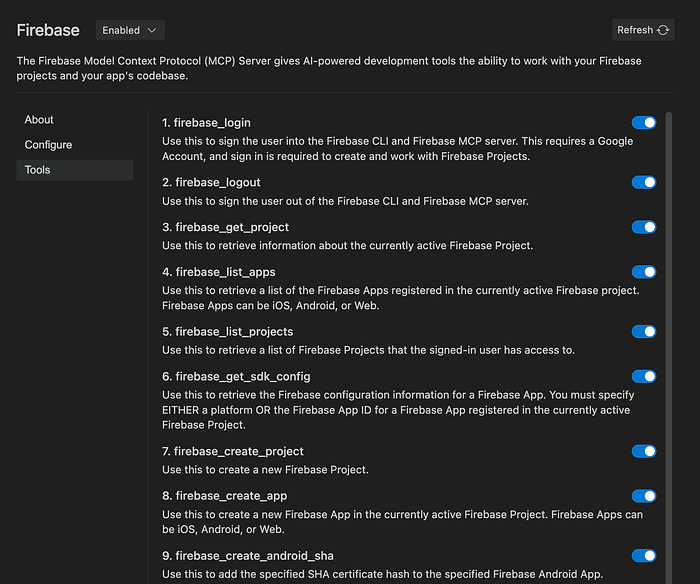This screenshot has height=584, width=700.
Task: Click the Firebase heading title
Action: (48, 30)
